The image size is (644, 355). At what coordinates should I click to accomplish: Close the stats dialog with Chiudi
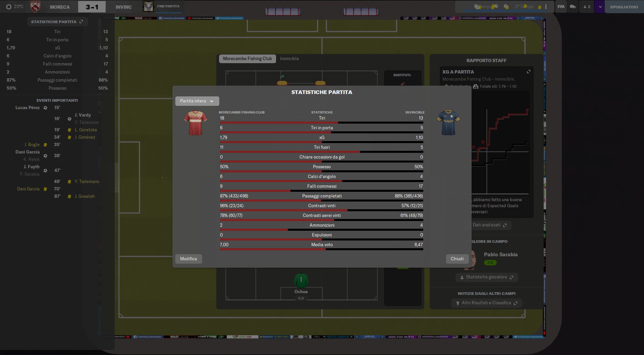tap(457, 259)
